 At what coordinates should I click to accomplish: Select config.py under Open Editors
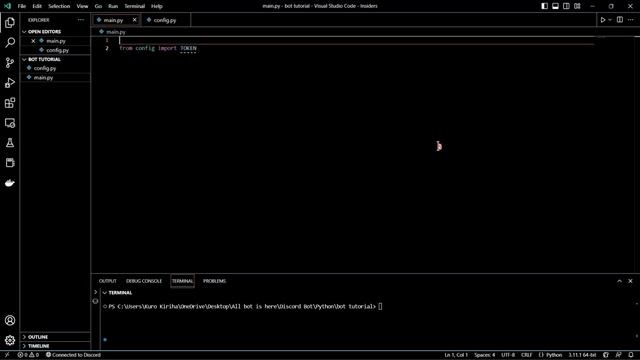tap(55, 50)
